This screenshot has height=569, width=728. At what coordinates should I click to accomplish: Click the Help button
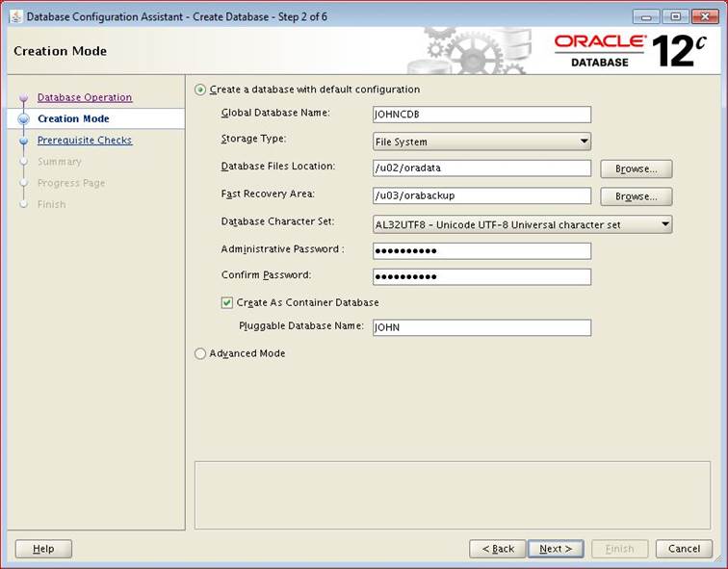[x=43, y=549]
